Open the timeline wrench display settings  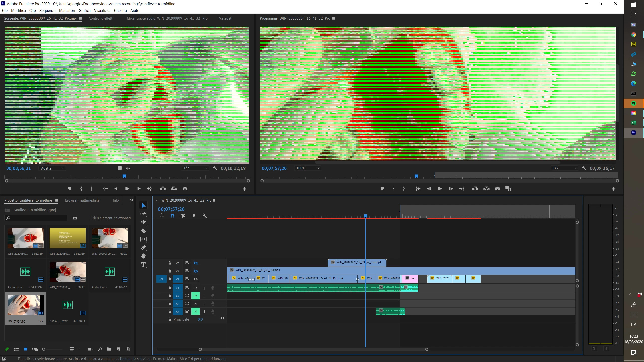click(205, 216)
